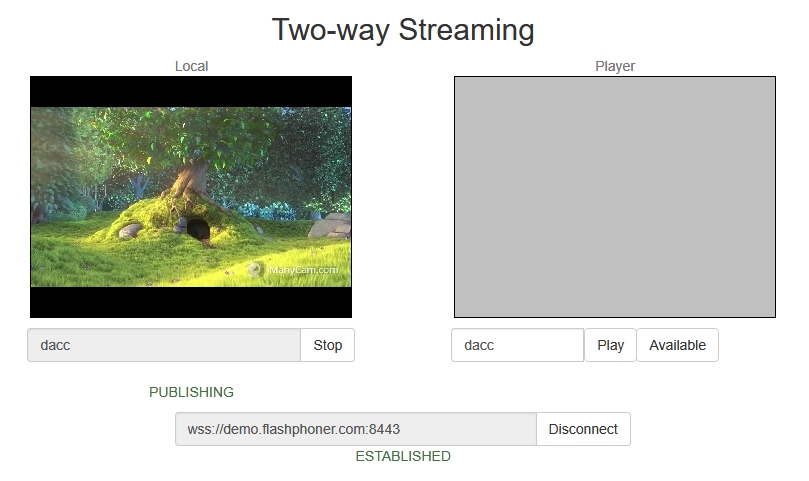Select the Two-way Streaming heading
Image resolution: width=809 pixels, height=481 pixels.
[x=403, y=30]
